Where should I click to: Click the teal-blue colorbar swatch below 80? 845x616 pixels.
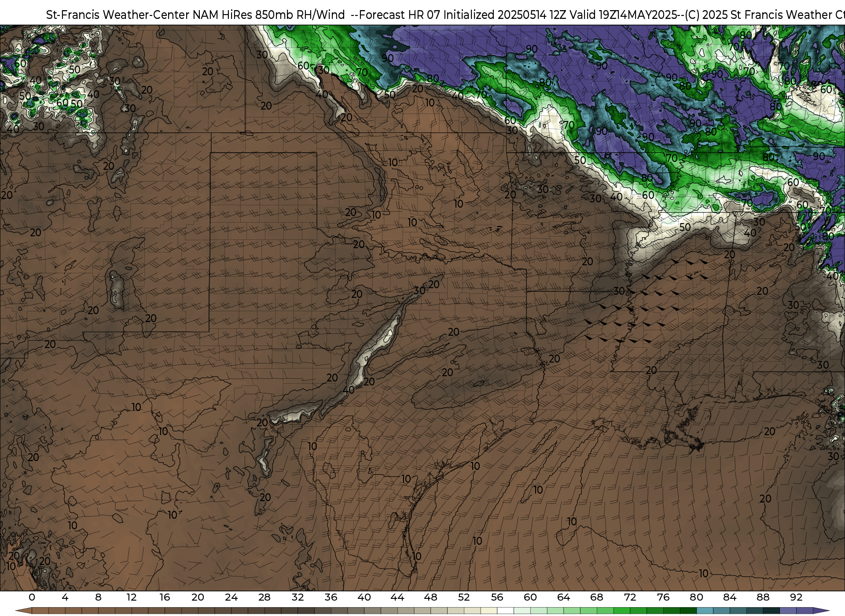[705, 611]
